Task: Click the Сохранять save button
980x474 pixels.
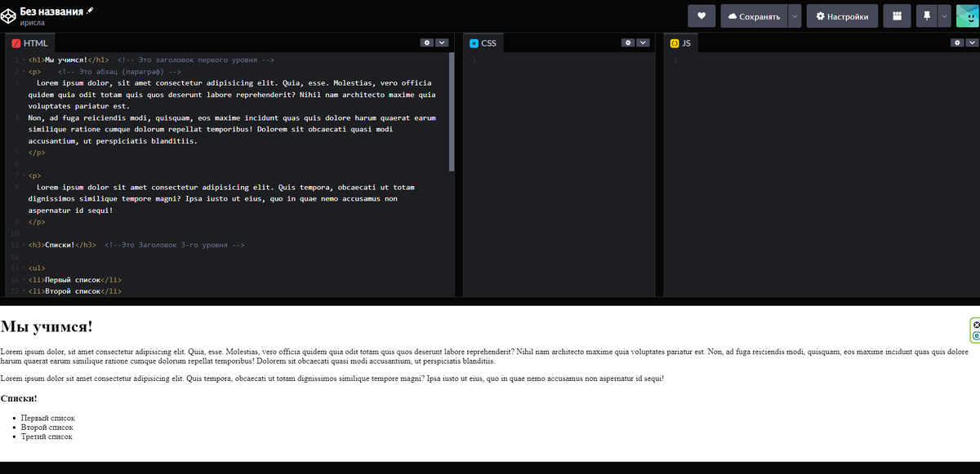Action: pyautogui.click(x=754, y=16)
